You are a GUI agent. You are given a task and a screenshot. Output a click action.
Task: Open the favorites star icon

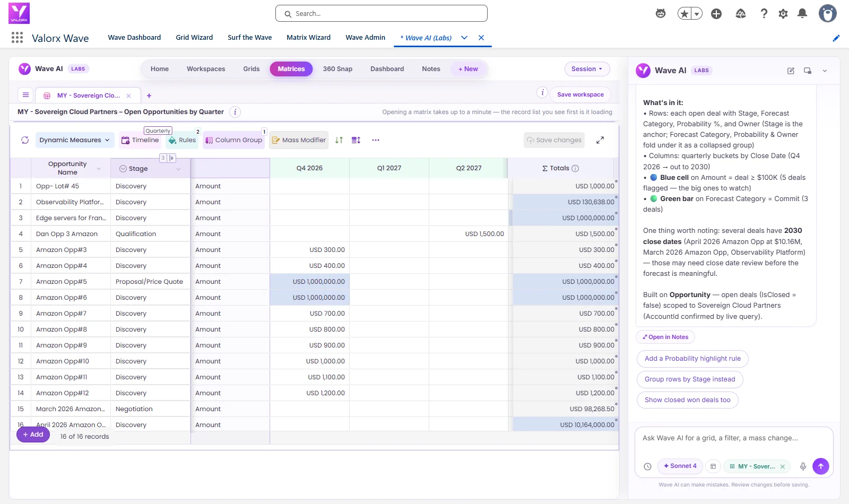click(x=685, y=14)
